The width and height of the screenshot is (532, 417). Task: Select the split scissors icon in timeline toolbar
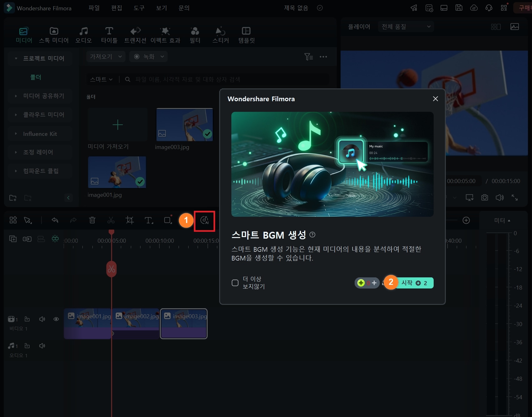[111, 220]
